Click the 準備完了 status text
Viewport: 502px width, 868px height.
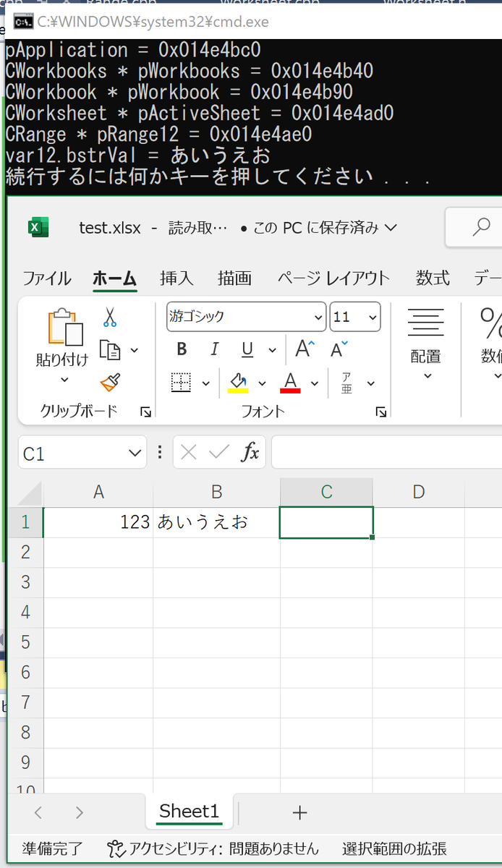coord(52,848)
